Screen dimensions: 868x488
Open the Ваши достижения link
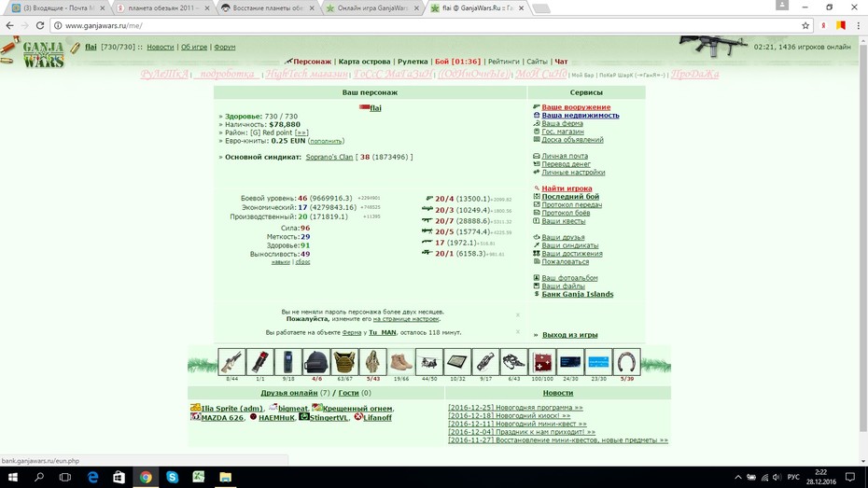point(572,254)
